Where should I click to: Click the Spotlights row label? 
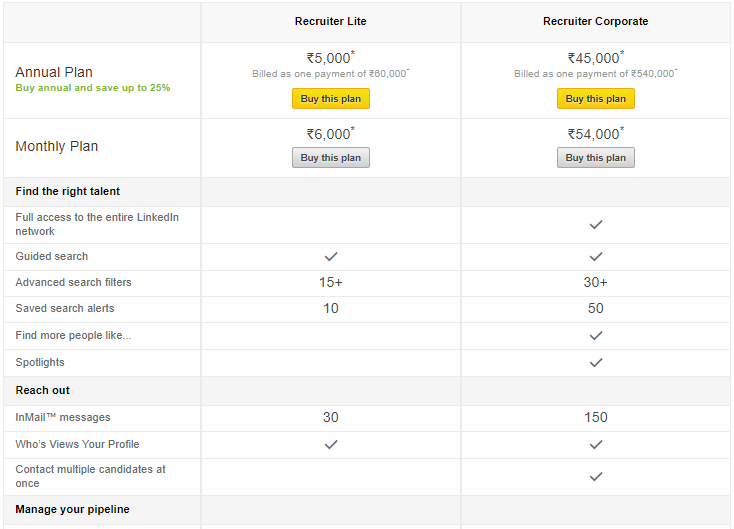40,362
